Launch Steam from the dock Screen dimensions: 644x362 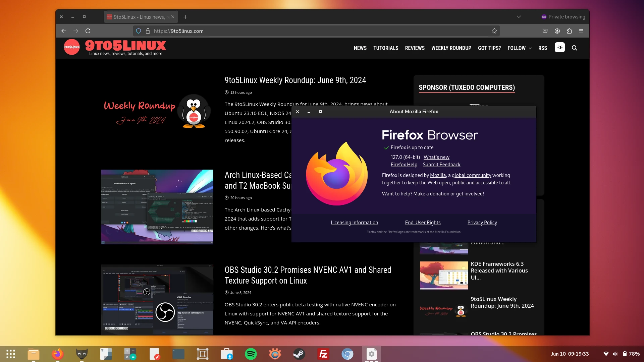pos(299,354)
